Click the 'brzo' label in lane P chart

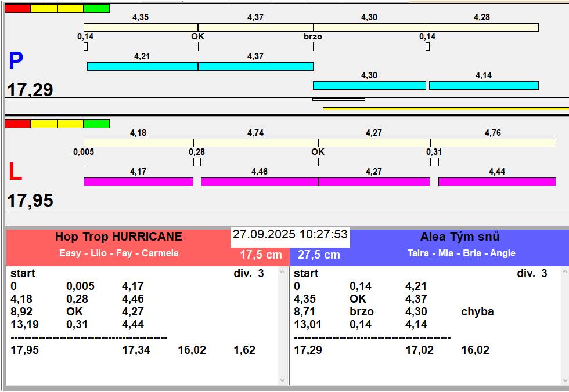[313, 37]
